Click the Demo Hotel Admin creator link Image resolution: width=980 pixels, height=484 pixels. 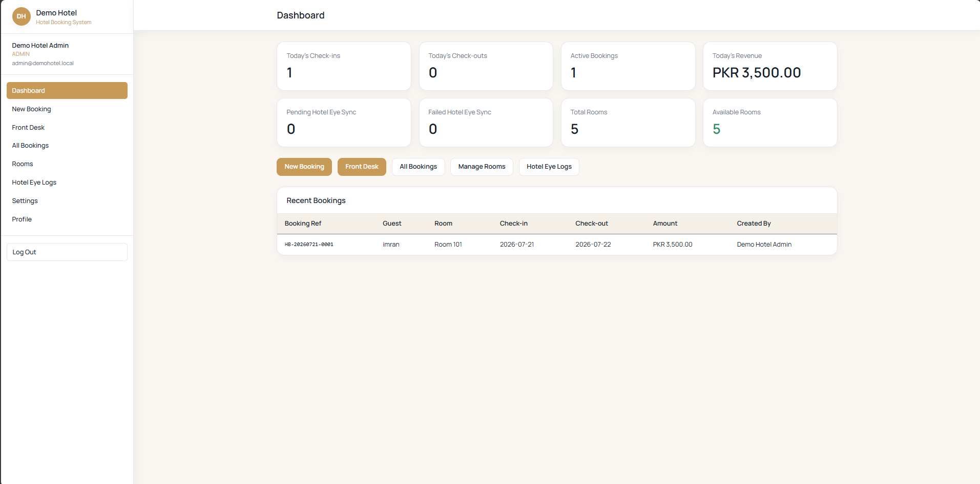pos(764,245)
